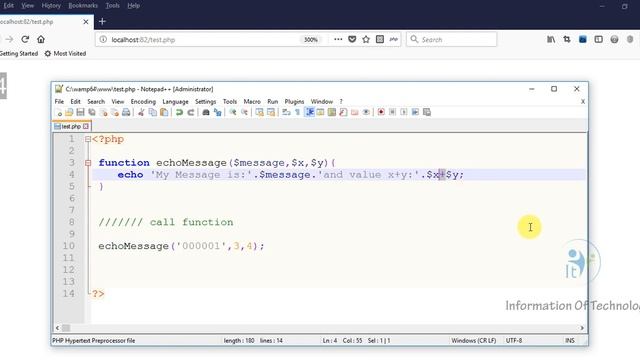Image resolution: width=640 pixels, height=360 pixels.
Task: Click the Copy toolbar icon
Action: [x=153, y=112]
